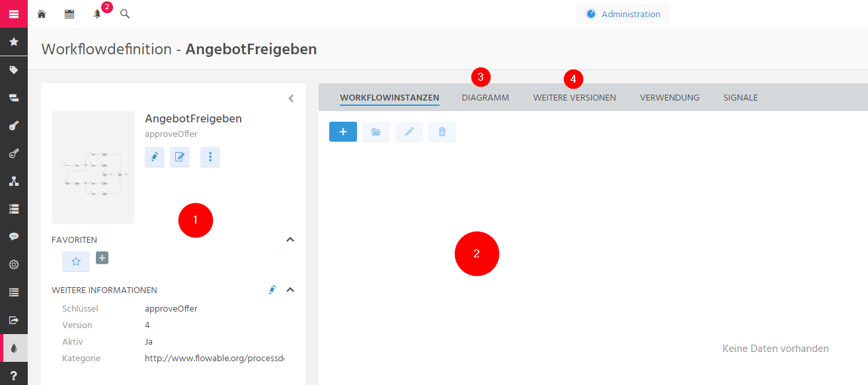868x385 pixels.
Task: Add new workflow instance with plus button
Action: point(343,132)
